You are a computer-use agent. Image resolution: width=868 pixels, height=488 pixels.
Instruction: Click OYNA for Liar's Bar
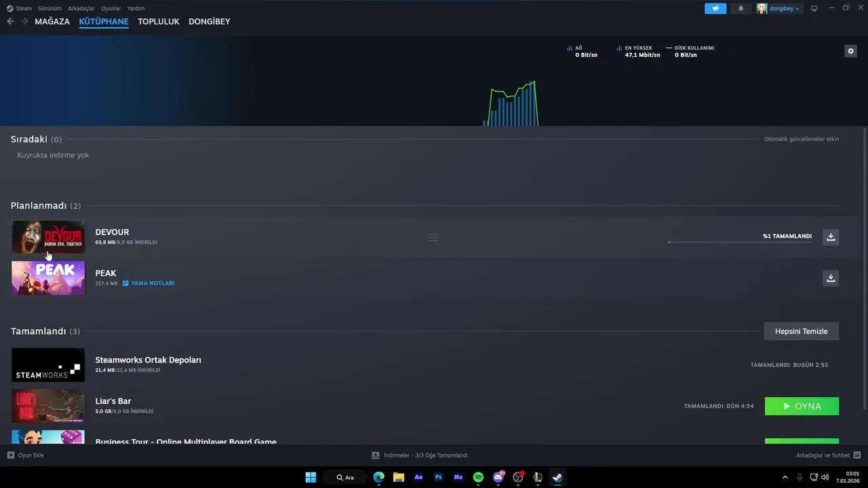tap(802, 406)
